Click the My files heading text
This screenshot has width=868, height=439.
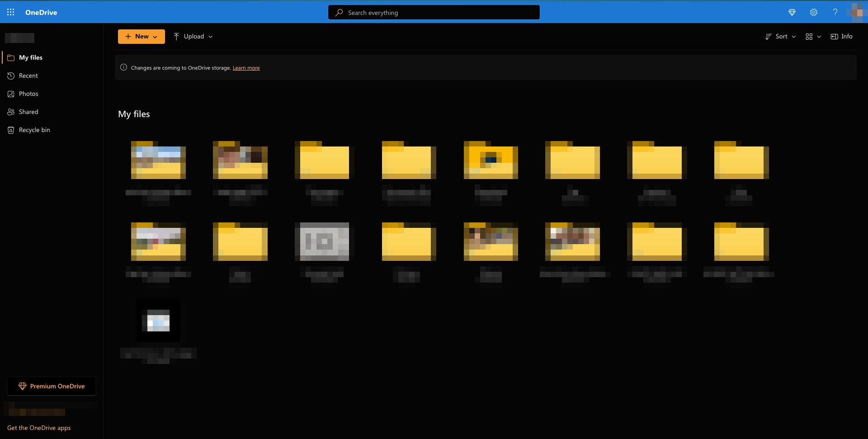click(134, 114)
